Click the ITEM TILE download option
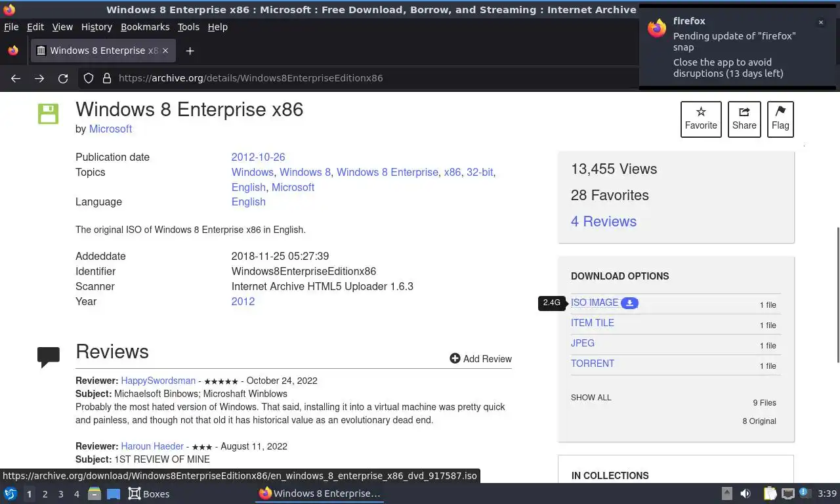 click(593, 323)
